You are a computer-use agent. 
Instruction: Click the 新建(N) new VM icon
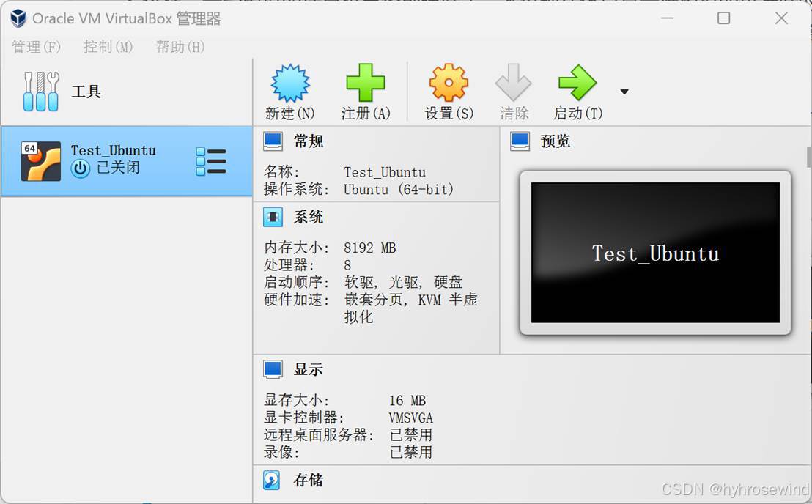click(x=290, y=83)
